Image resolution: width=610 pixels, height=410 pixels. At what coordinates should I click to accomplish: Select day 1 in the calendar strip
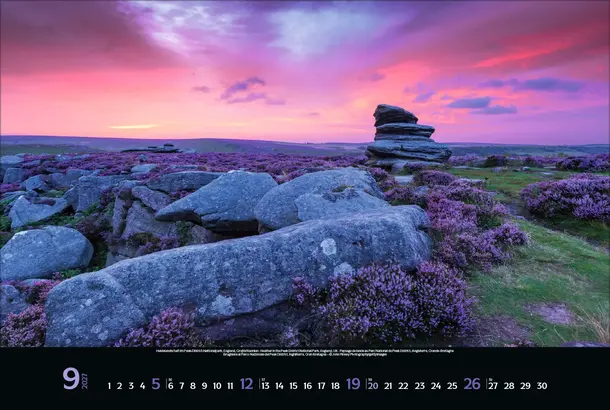(109, 385)
